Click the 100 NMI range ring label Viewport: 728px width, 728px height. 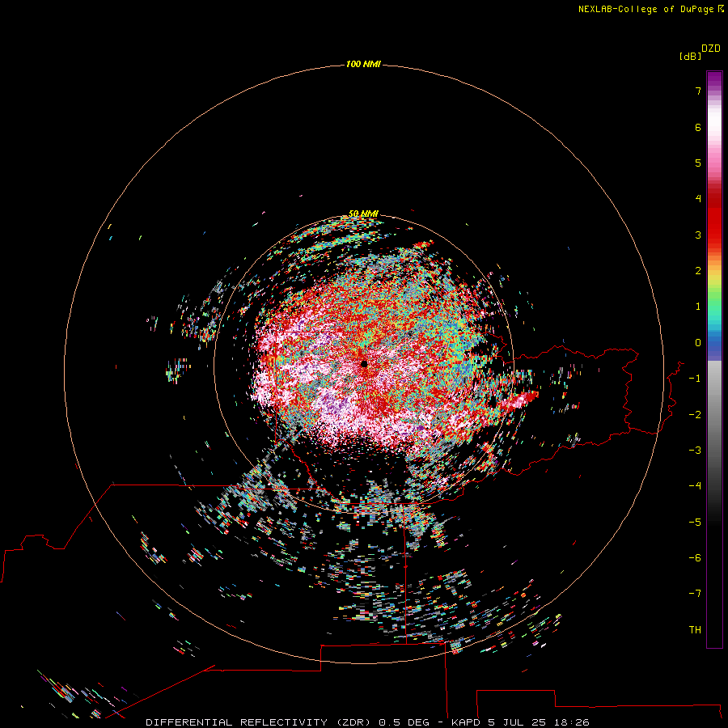[363, 64]
